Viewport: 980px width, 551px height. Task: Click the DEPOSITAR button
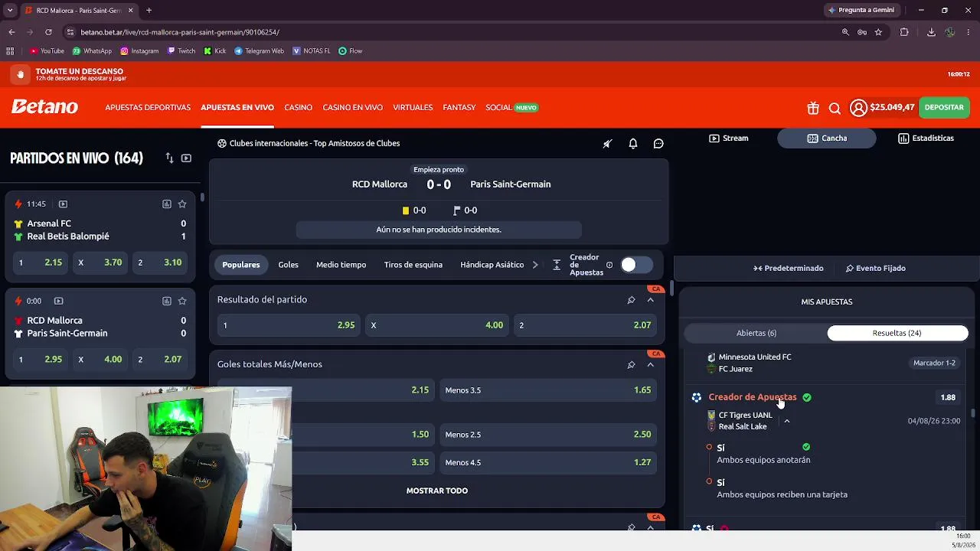click(944, 108)
